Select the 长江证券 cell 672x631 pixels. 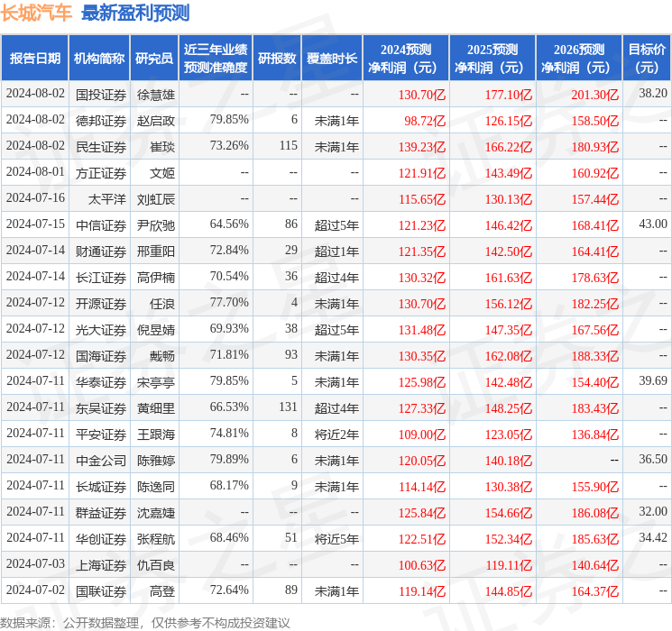point(101,278)
